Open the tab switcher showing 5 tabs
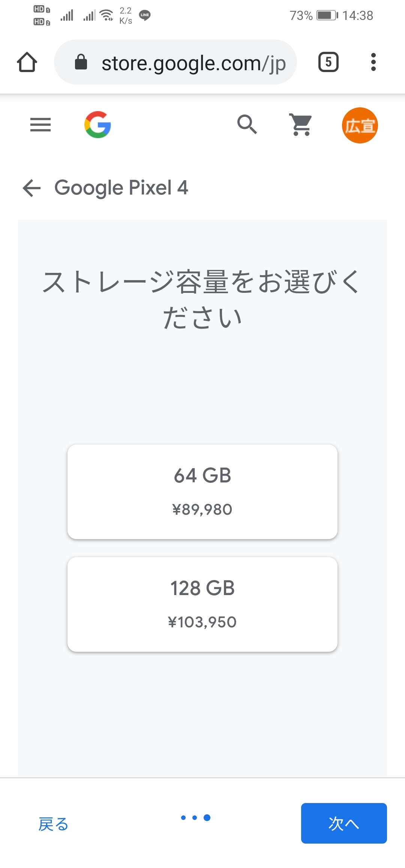Image resolution: width=405 pixels, height=868 pixels. [328, 62]
